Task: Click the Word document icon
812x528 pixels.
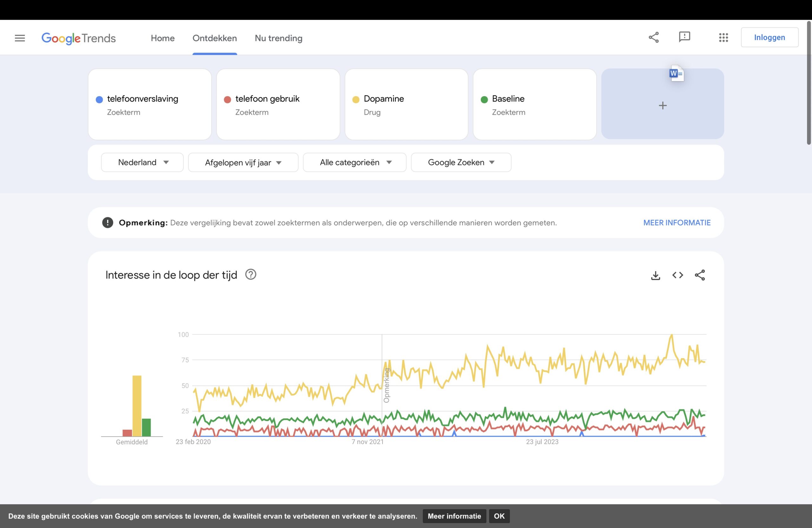Action: 677,73
